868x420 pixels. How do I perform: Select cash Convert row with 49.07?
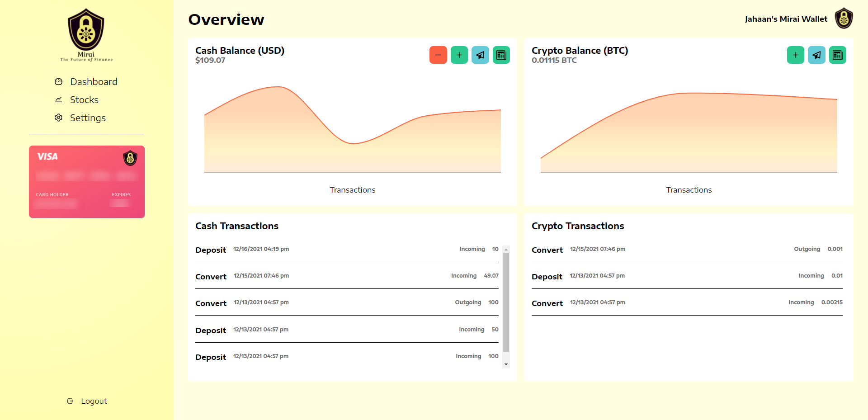point(347,276)
